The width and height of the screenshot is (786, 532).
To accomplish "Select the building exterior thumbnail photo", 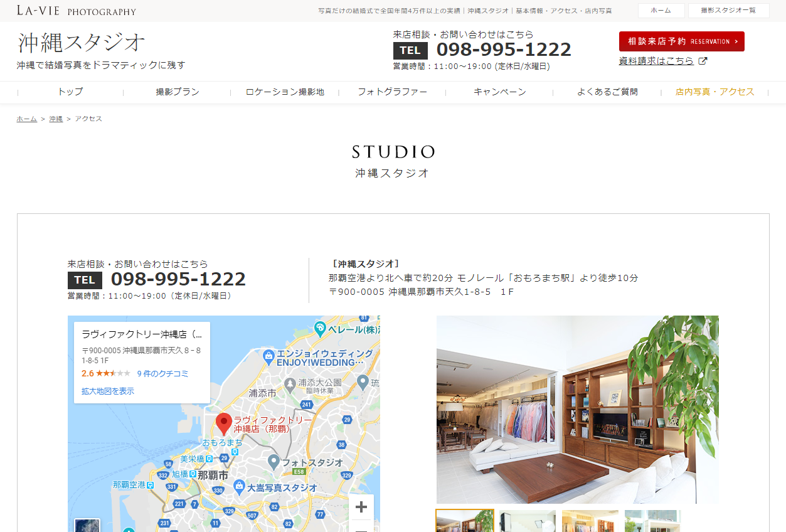I will (652, 521).
